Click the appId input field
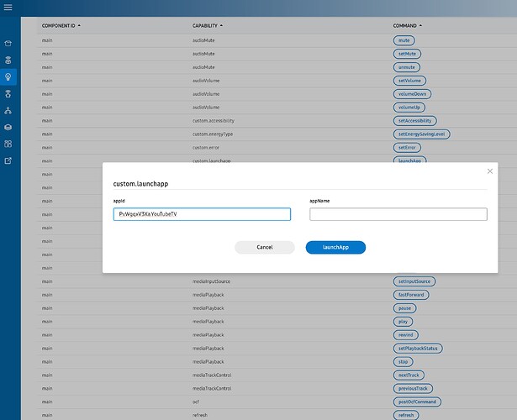517x420 pixels. [202, 214]
